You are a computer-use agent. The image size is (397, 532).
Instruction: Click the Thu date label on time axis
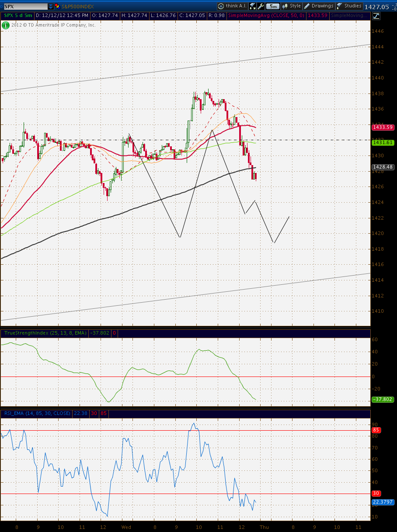[x=264, y=527]
